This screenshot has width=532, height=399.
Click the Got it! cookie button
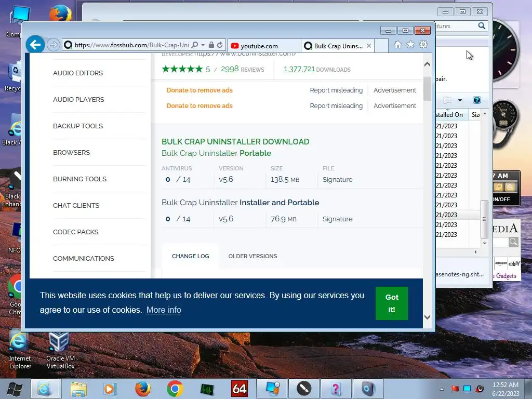pyautogui.click(x=392, y=303)
